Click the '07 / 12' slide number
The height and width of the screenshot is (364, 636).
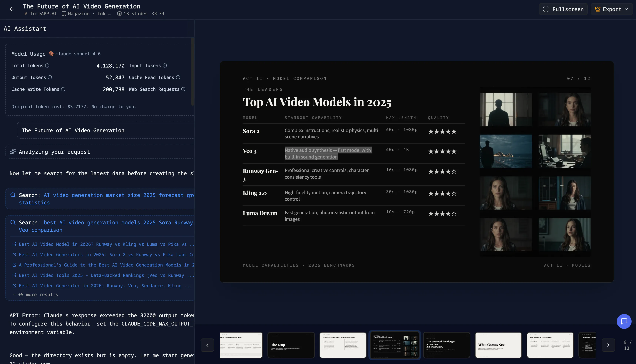(579, 78)
